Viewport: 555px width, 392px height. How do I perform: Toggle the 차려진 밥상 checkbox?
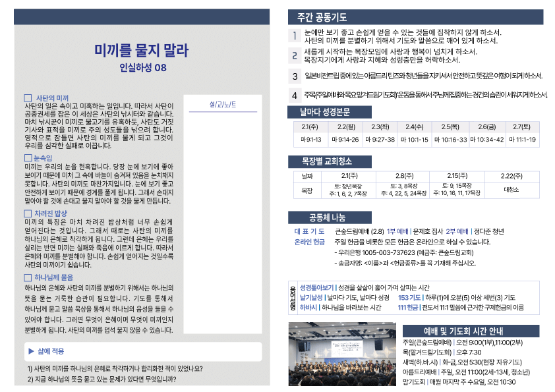pos(28,213)
